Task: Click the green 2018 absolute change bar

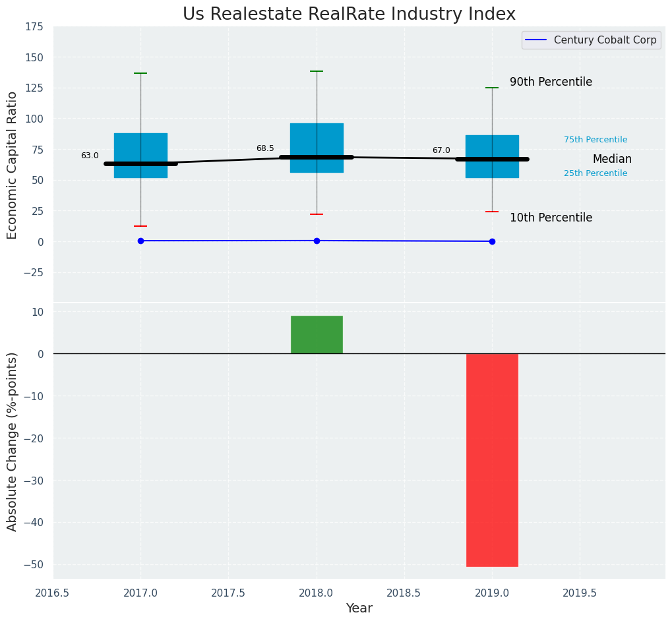Action: [x=317, y=335]
